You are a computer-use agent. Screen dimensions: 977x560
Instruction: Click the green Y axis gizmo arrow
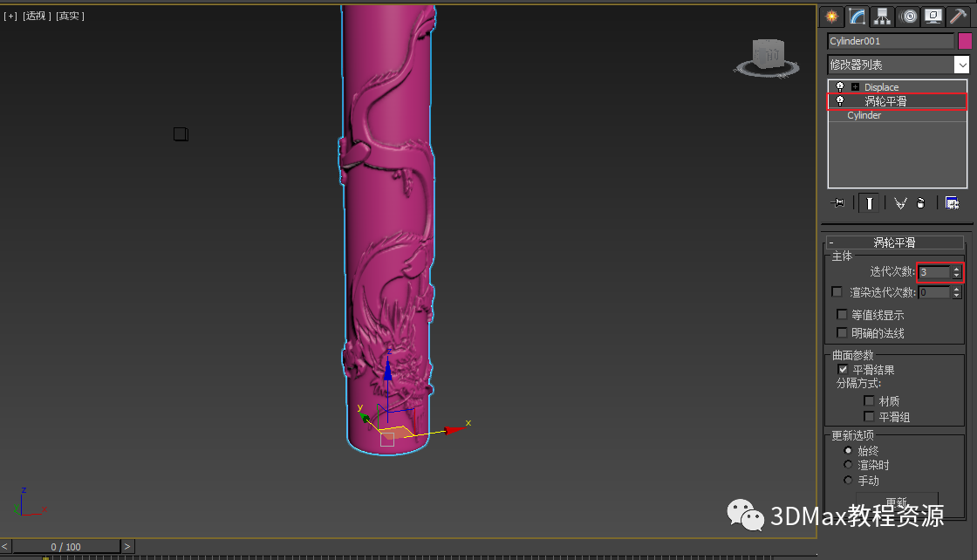point(365,417)
